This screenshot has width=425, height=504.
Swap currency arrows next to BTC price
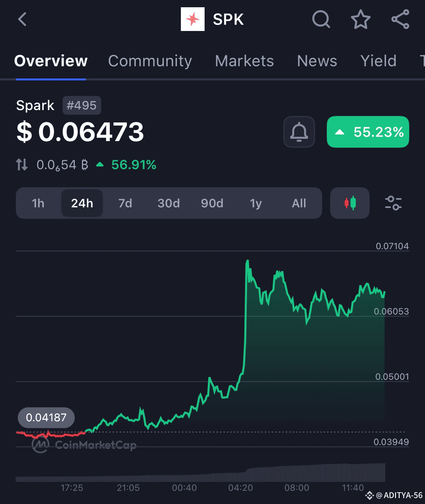point(22,164)
